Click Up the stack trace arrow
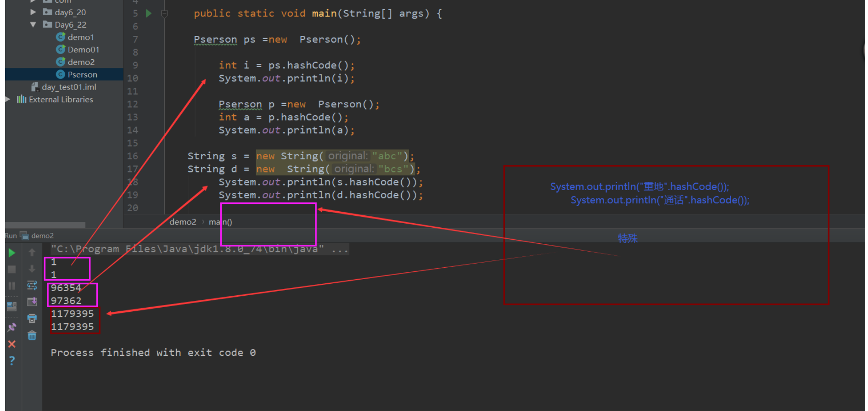The height and width of the screenshot is (411, 868). click(x=32, y=252)
